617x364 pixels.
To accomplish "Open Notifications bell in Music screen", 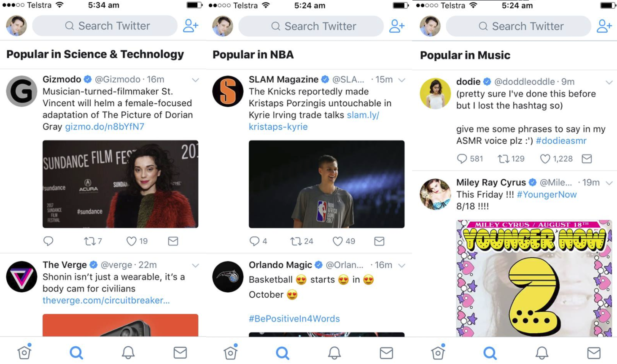I will (542, 352).
